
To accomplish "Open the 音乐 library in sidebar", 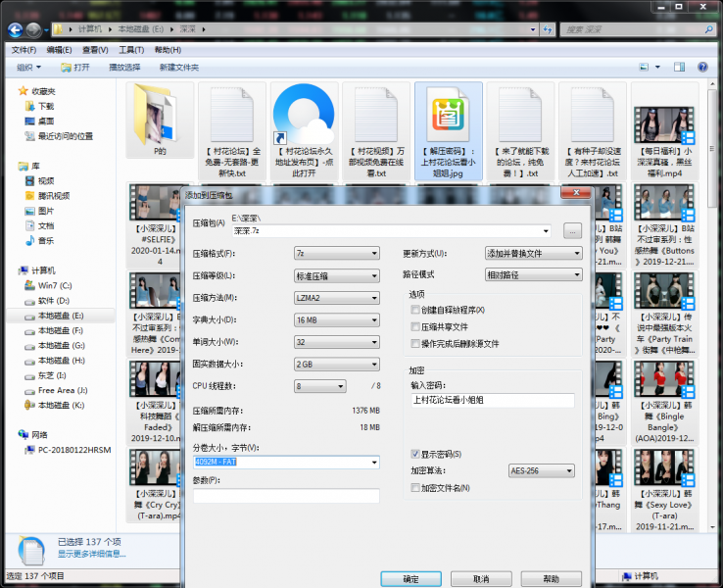I will click(x=46, y=240).
